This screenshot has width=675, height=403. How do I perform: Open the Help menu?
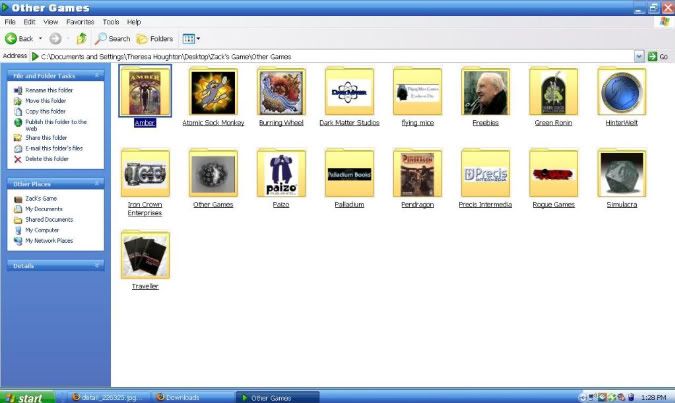click(x=134, y=22)
